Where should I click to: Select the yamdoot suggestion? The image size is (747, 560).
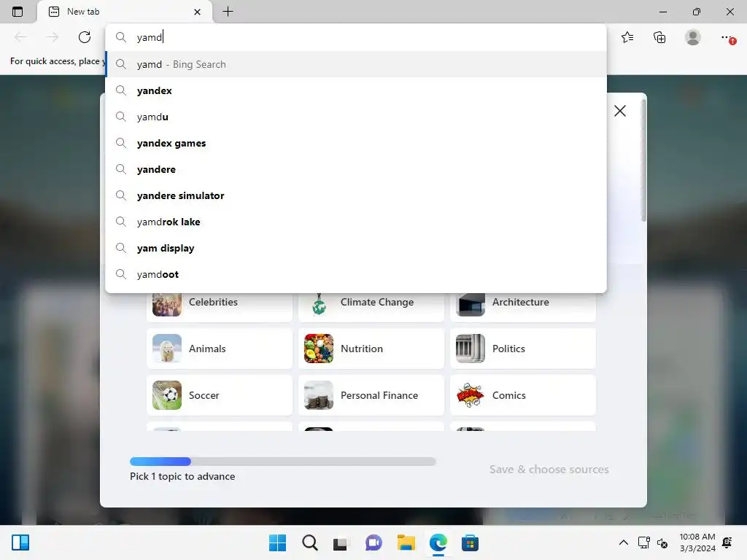tap(356, 274)
